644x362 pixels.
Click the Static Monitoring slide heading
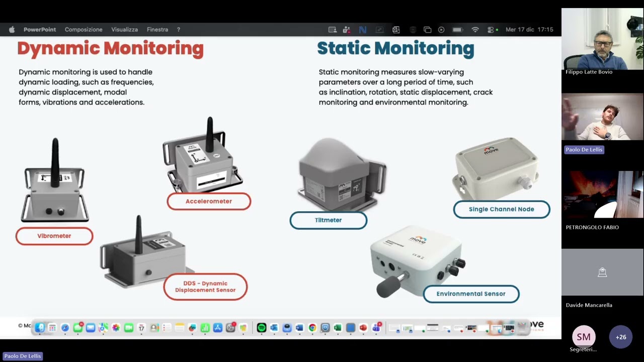point(395,49)
